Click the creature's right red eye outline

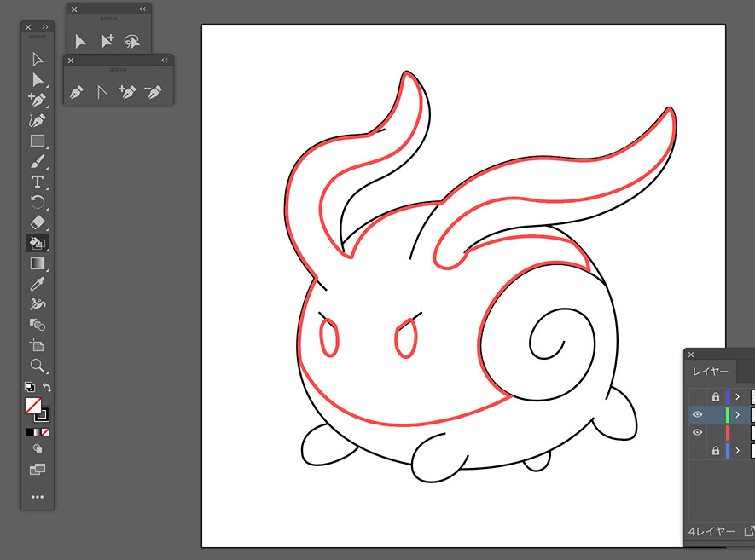pyautogui.click(x=405, y=338)
